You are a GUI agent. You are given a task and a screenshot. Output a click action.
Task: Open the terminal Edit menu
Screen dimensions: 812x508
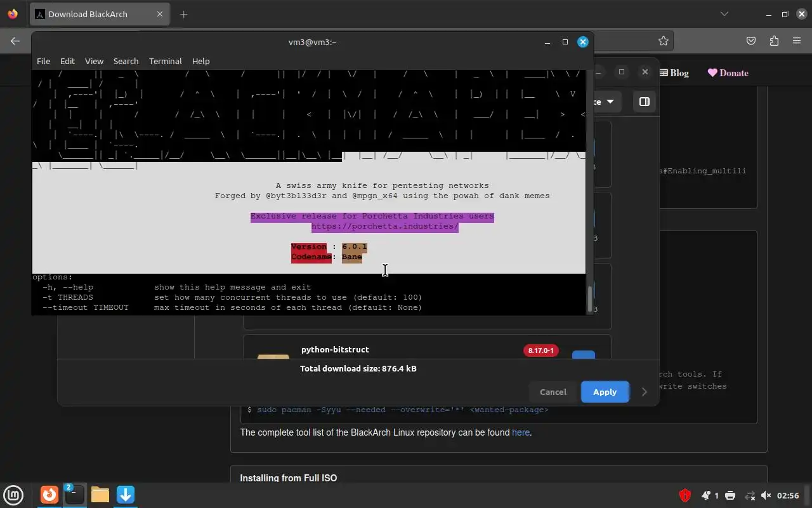67,61
